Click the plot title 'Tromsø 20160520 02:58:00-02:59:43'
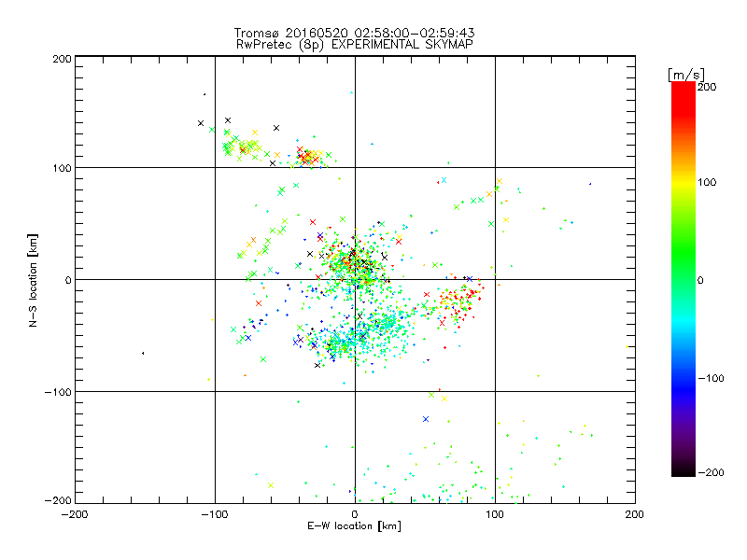Screen dimensions: 747x560 pyautogui.click(x=355, y=33)
